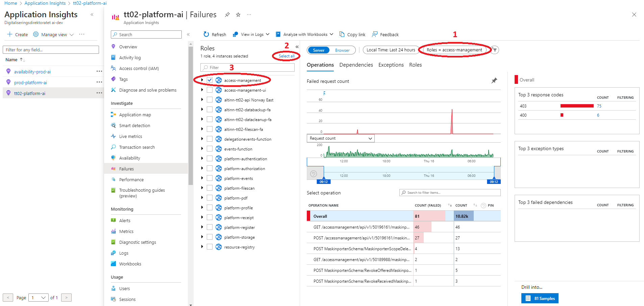Open the Analyze with Workbooks dropdown
This screenshot has height=306, width=644.
(305, 34)
